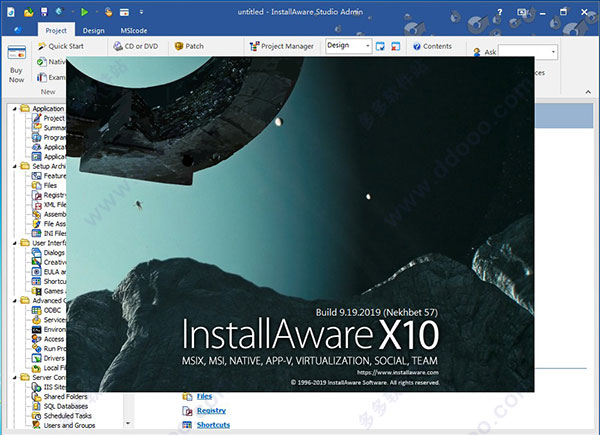Select the Summary tree item

[49, 128]
